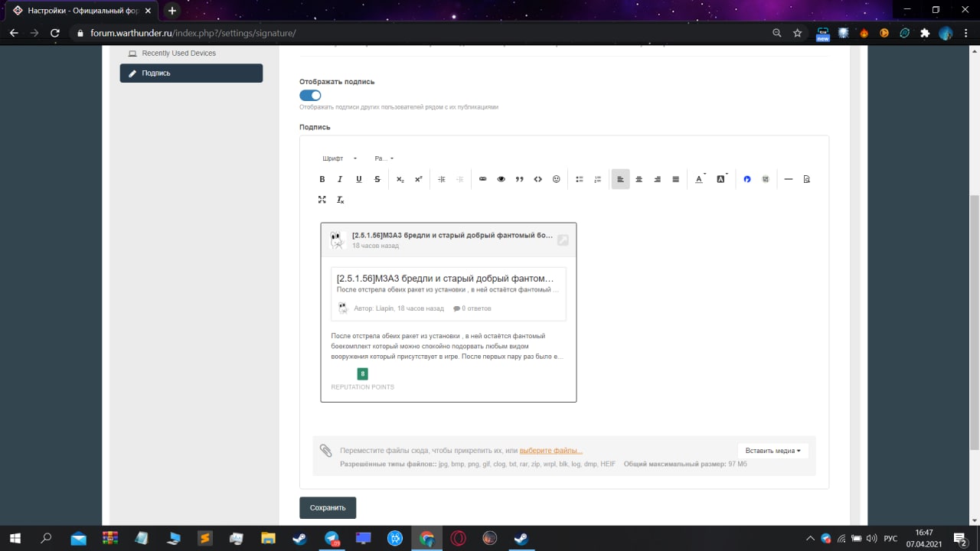Expand the 'Вставить медиа' dropdown

(773, 451)
